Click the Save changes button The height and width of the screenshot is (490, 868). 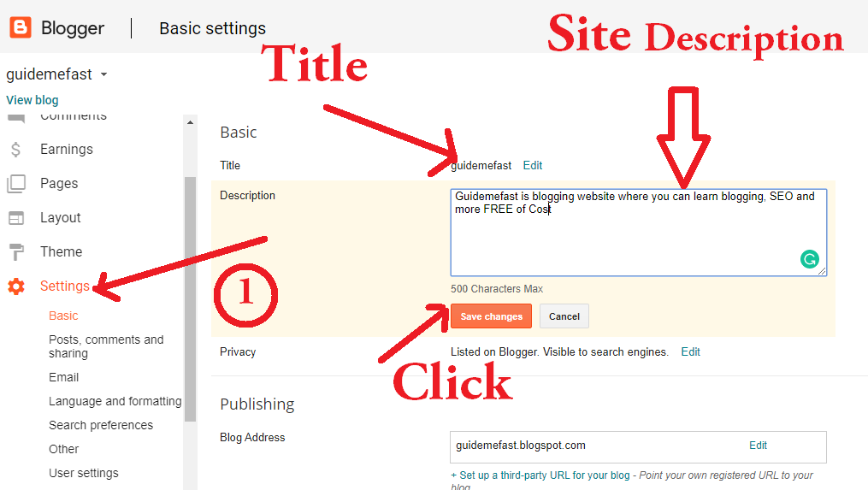pyautogui.click(x=491, y=316)
